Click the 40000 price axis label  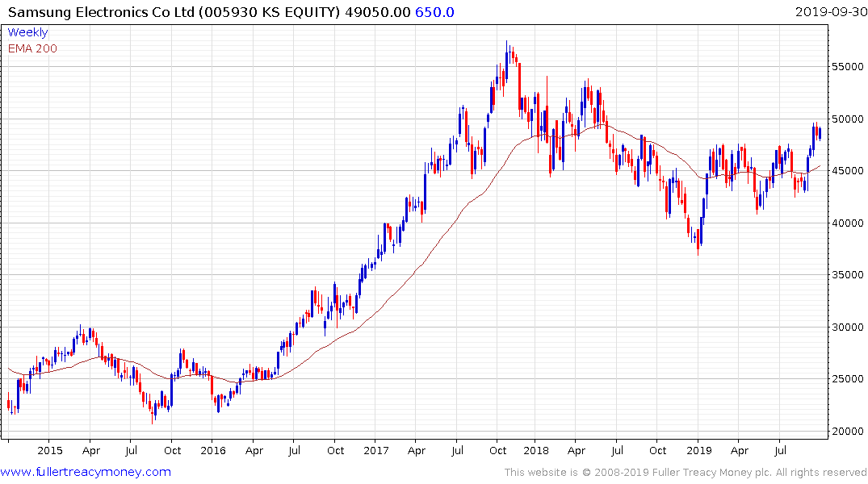[847, 223]
